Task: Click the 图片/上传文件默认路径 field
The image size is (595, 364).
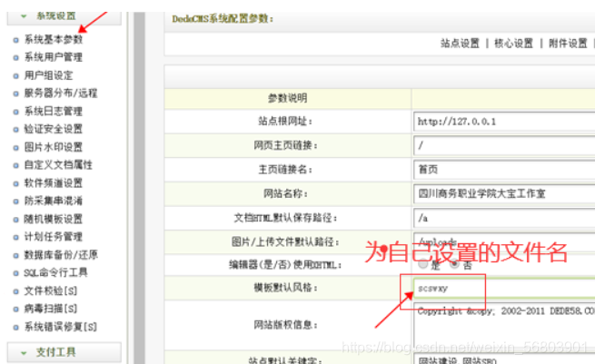Action: click(x=504, y=241)
